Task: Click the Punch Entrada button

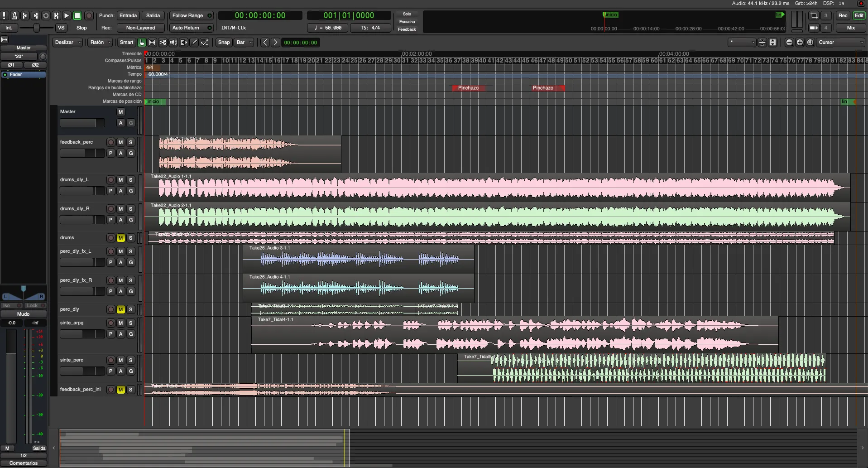Action: [128, 15]
